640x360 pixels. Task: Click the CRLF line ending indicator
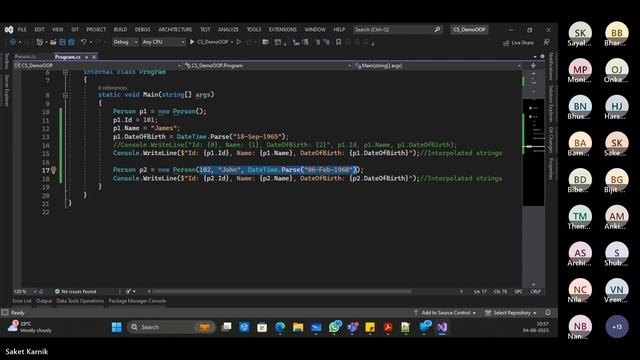point(536,291)
